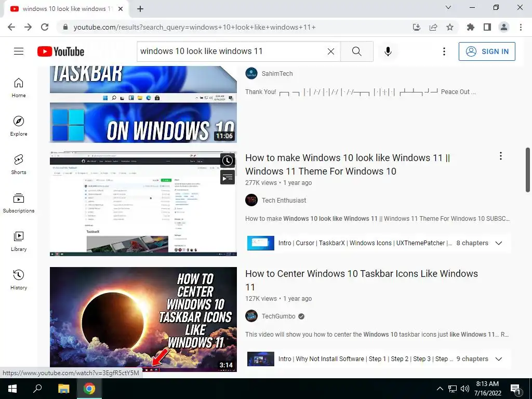Screen dimensions: 532x399
Task: Open the notification center
Action: (x=516, y=389)
